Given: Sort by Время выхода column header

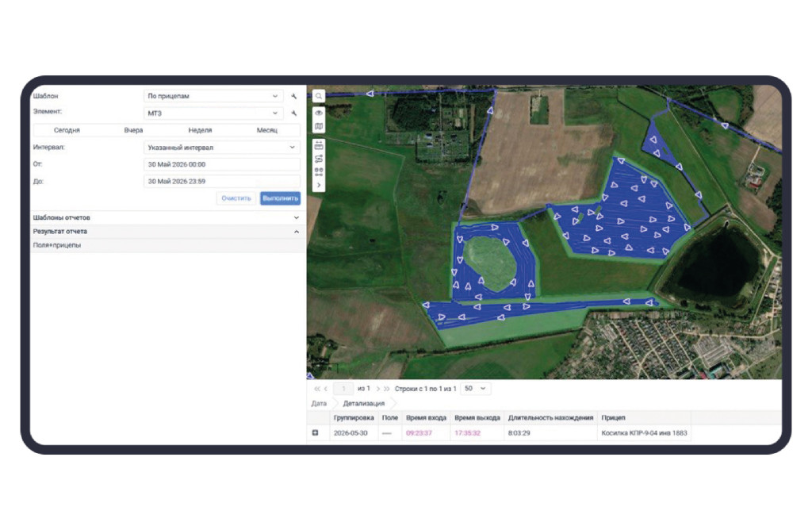Looking at the screenshot, I should pos(477,417).
